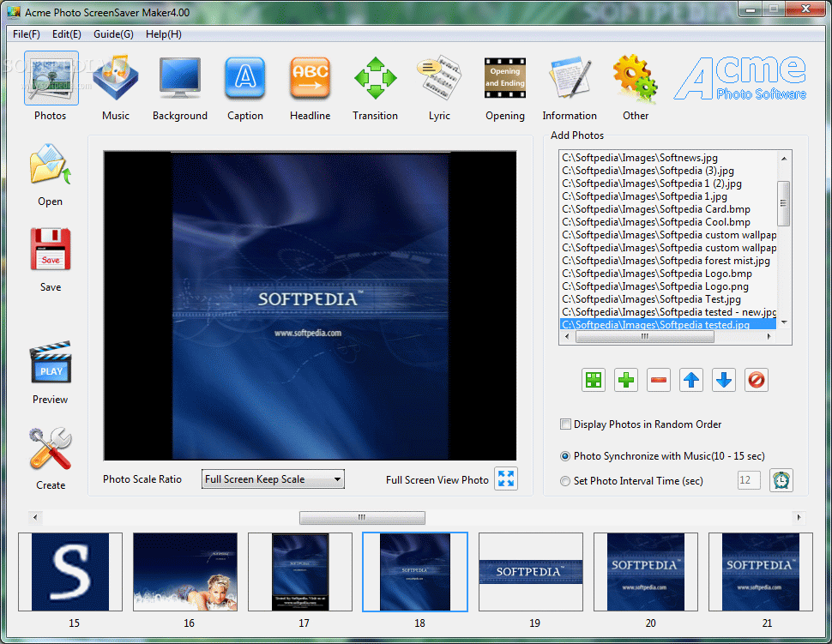
Task: Open the Information notepad icon
Action: click(x=570, y=78)
